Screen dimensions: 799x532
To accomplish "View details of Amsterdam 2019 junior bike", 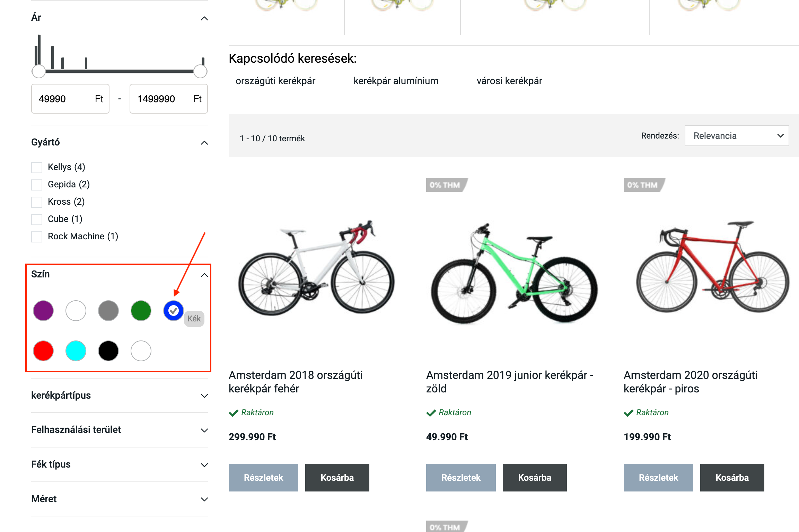I will tap(460, 478).
